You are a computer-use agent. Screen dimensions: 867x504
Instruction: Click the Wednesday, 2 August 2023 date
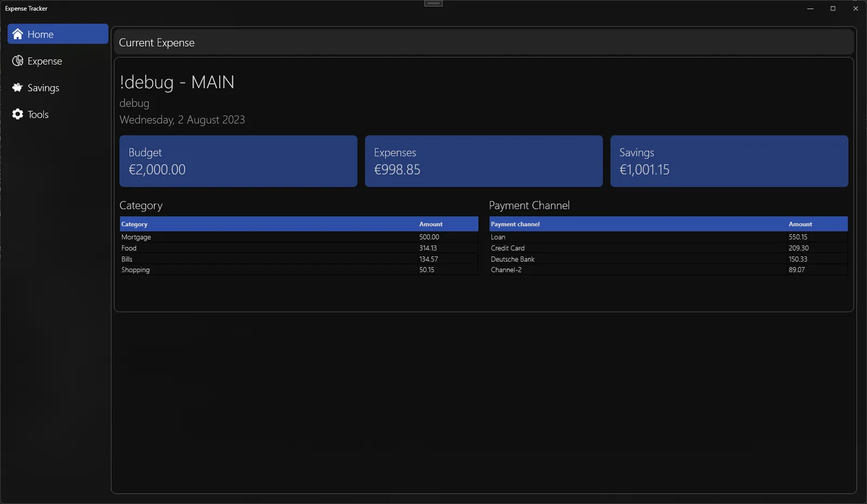pos(182,120)
